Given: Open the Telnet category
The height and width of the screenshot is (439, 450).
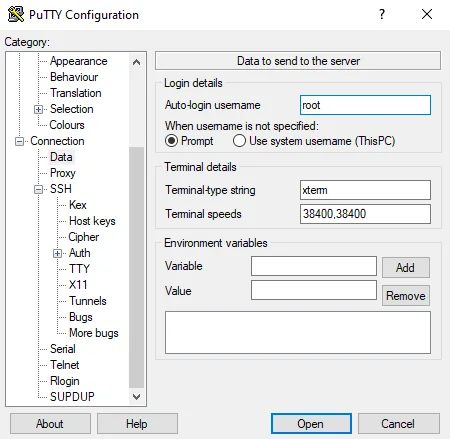Looking at the screenshot, I should tap(65, 365).
